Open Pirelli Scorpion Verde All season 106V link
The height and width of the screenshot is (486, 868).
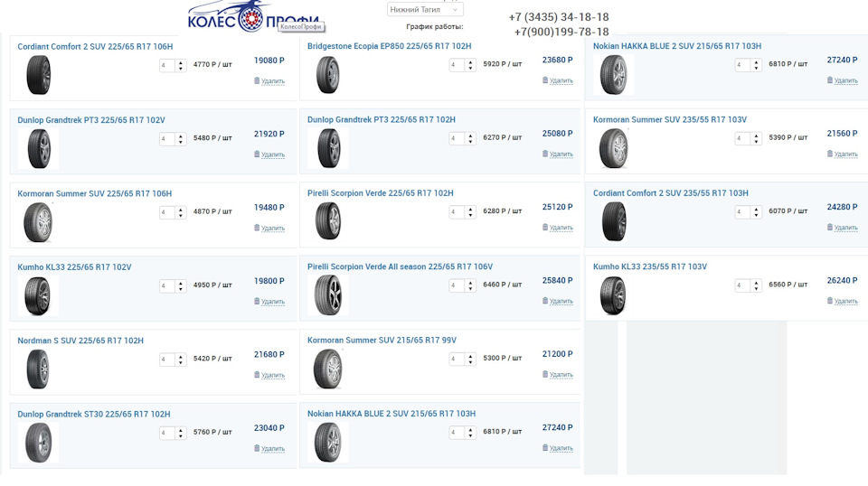(401, 266)
